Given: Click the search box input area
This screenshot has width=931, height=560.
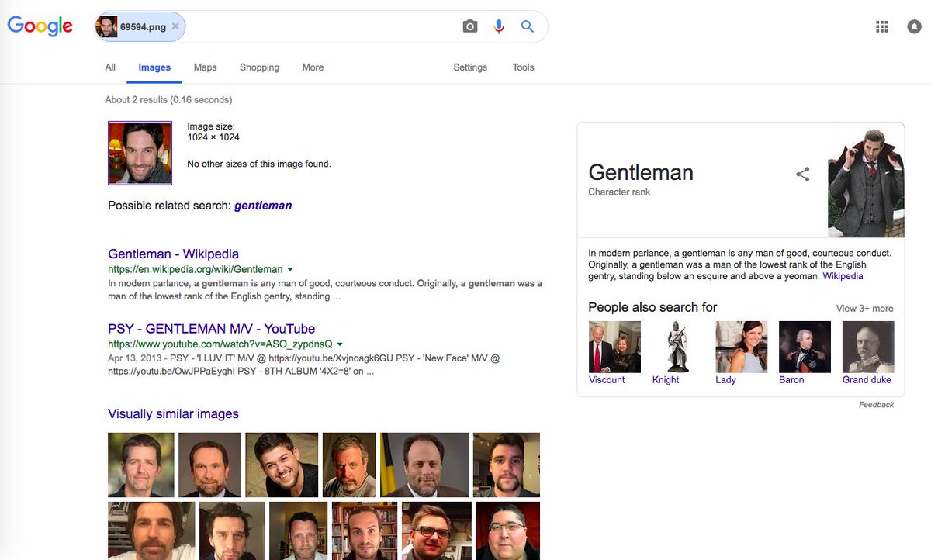Looking at the screenshot, I should tap(322, 26).
